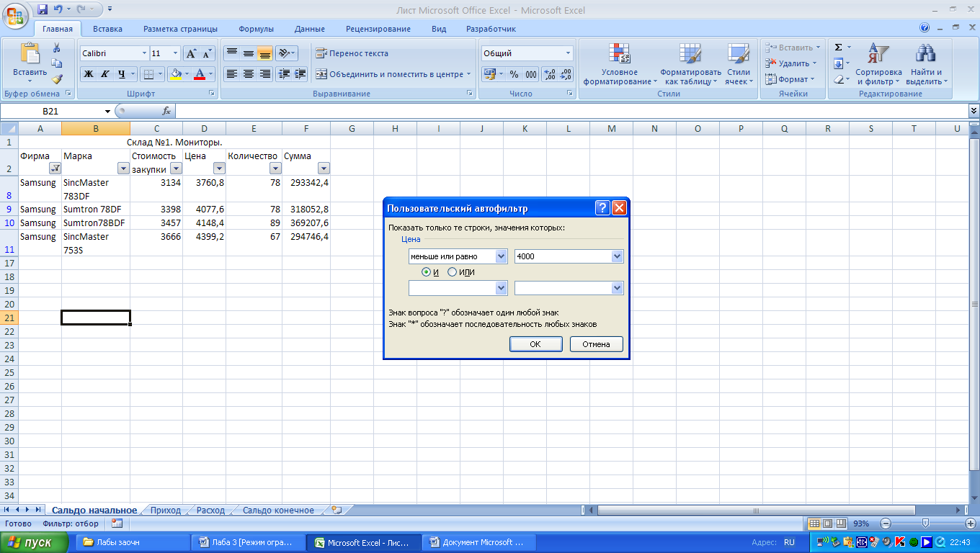Click the borders icon

(148, 74)
